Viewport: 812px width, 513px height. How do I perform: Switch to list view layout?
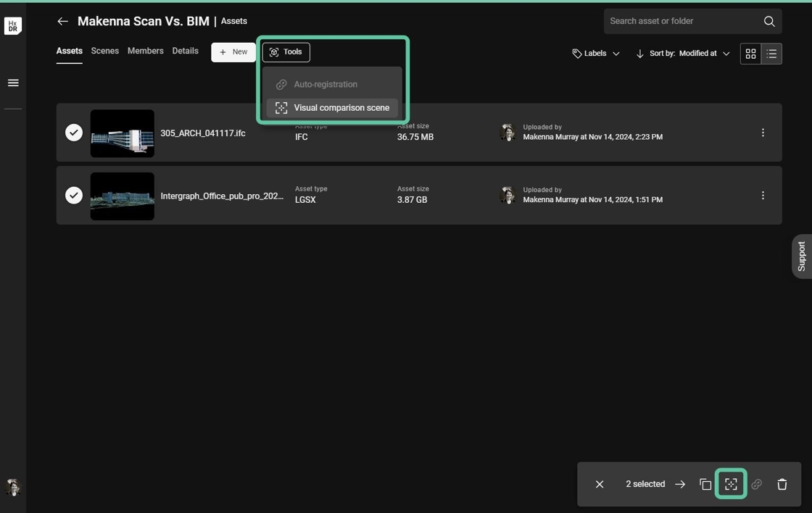click(771, 54)
